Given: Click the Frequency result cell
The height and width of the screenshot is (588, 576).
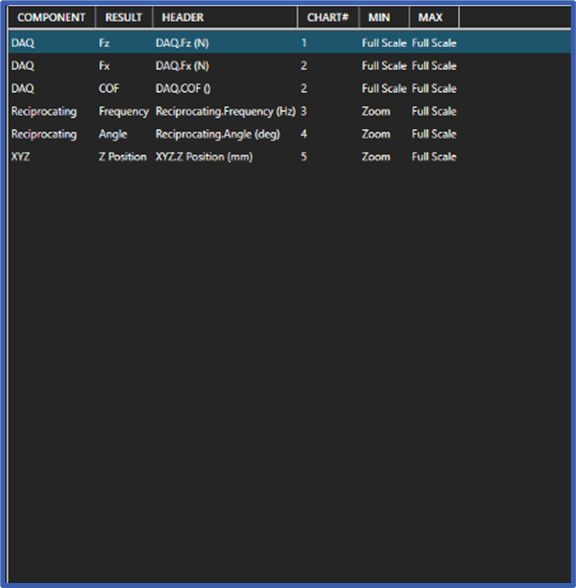Looking at the screenshot, I should [x=123, y=112].
